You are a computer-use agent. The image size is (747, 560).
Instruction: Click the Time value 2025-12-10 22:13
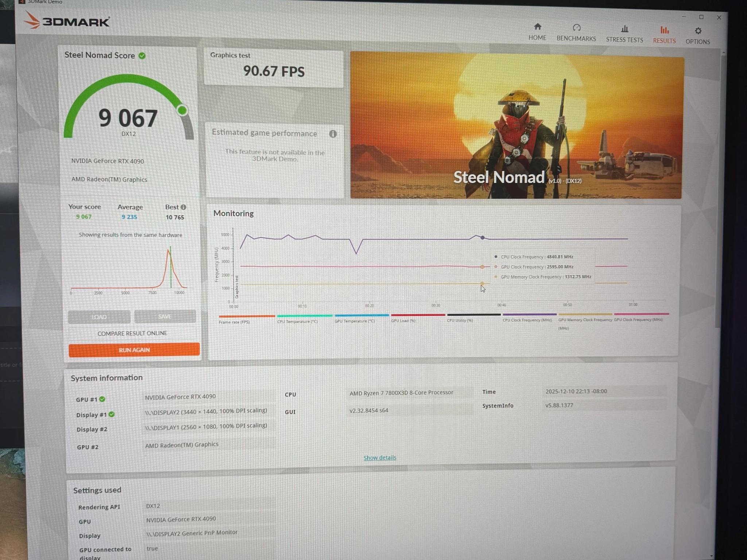tap(576, 391)
